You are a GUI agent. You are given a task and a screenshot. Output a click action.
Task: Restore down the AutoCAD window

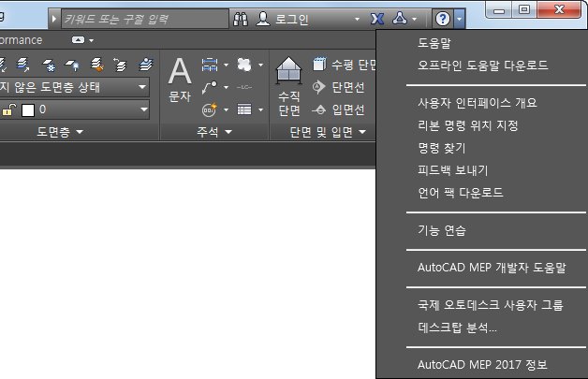(524, 9)
